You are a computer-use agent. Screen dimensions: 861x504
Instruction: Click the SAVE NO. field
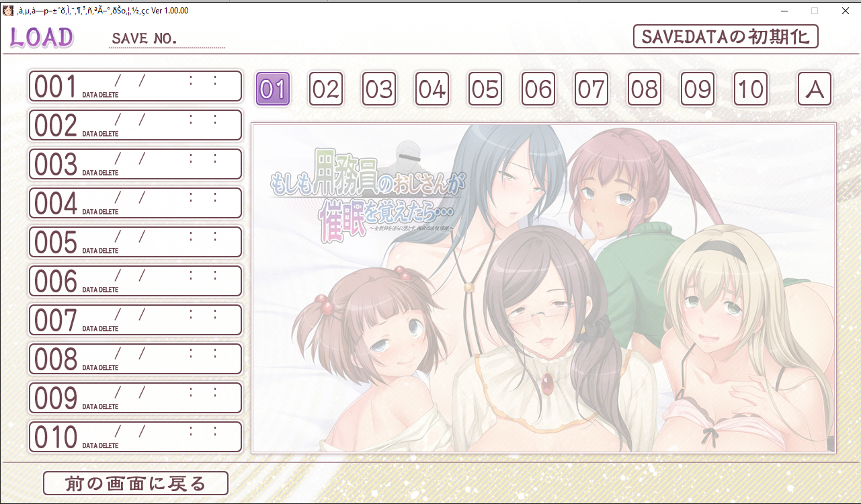point(167,39)
